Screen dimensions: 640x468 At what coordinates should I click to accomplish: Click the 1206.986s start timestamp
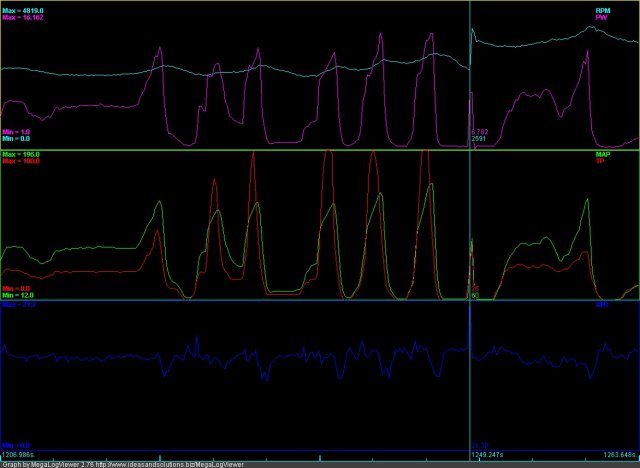(x=21, y=453)
